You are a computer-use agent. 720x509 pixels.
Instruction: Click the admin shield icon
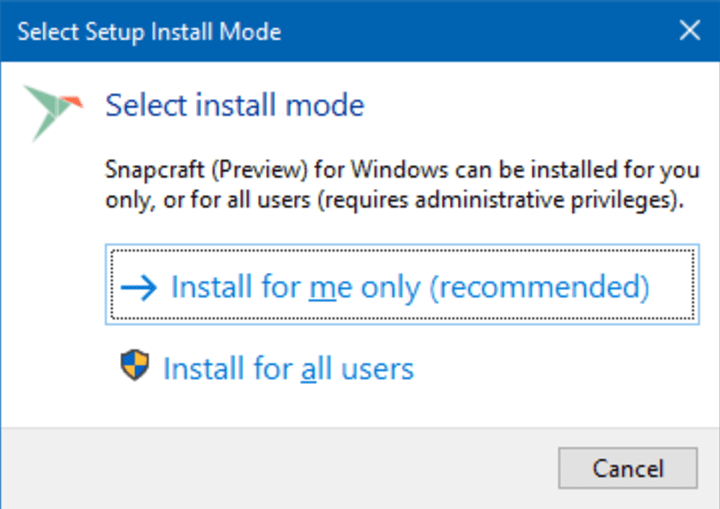coord(135,365)
